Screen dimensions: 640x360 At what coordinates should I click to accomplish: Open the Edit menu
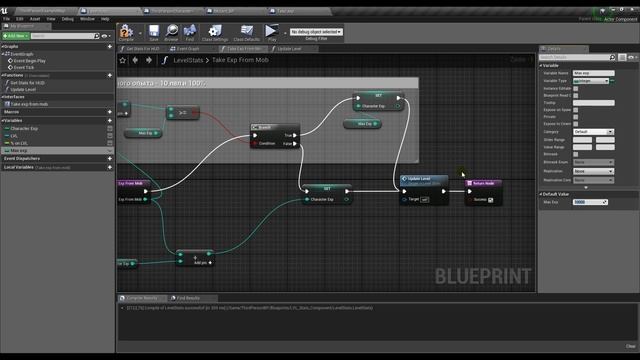(x=20, y=19)
